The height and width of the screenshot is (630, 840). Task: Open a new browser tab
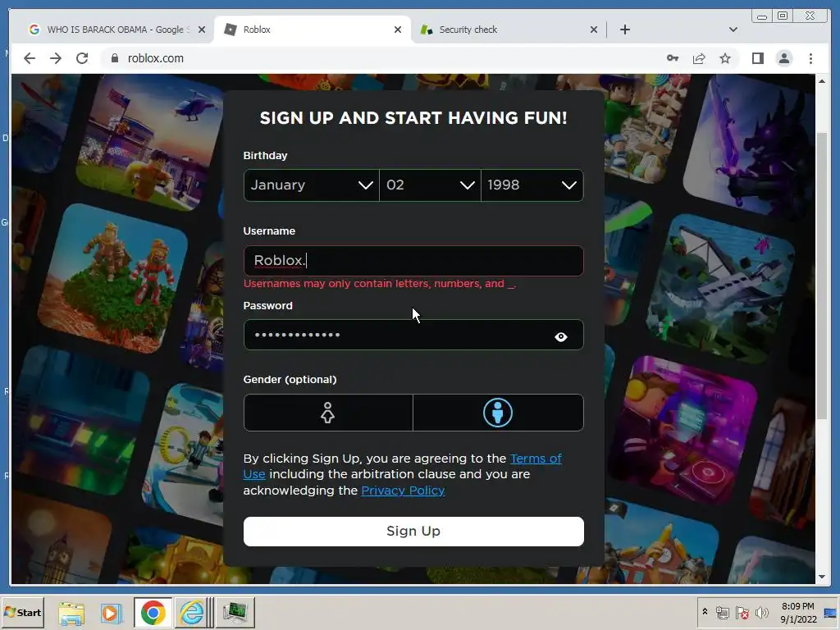(624, 30)
